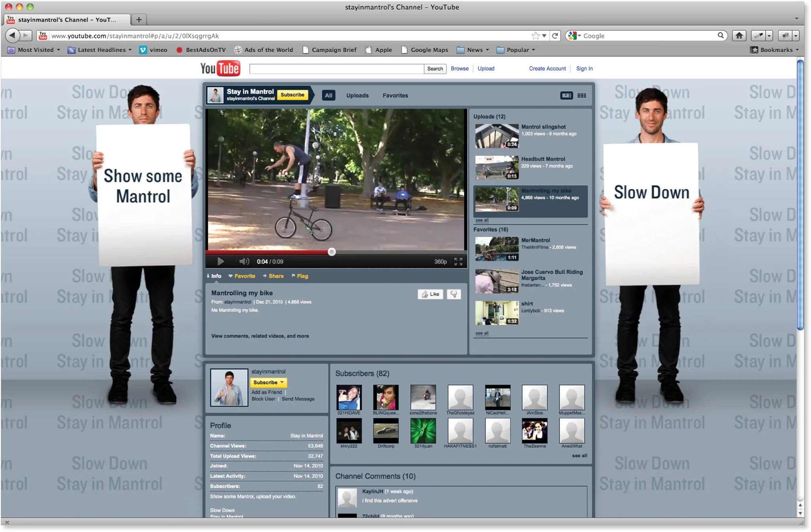Viewport: 811px width, 532px height.
Task: Click the video progress scrubber handle
Action: click(332, 252)
